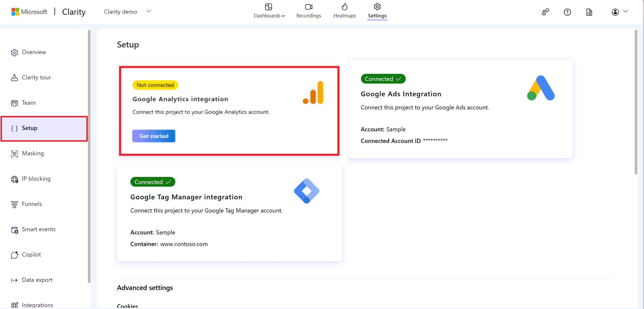Image resolution: width=644 pixels, height=309 pixels.
Task: Open the user account menu chevron
Action: pyautogui.click(x=626, y=11)
